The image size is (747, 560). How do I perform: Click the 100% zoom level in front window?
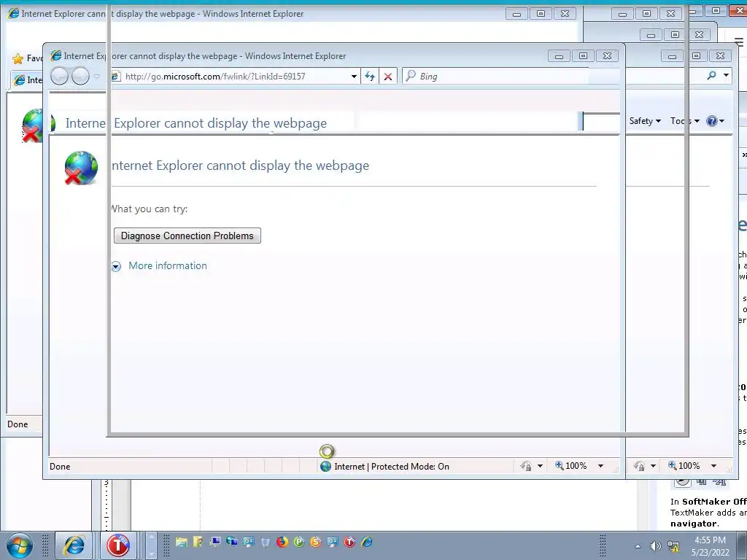[570, 466]
